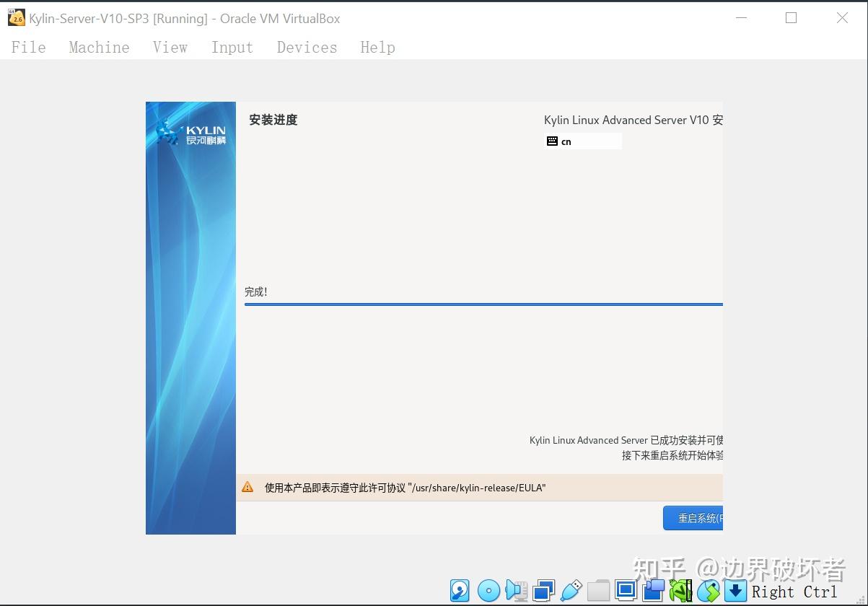Click the audio status indicator
This screenshot has height=606, width=868.
[x=517, y=590]
